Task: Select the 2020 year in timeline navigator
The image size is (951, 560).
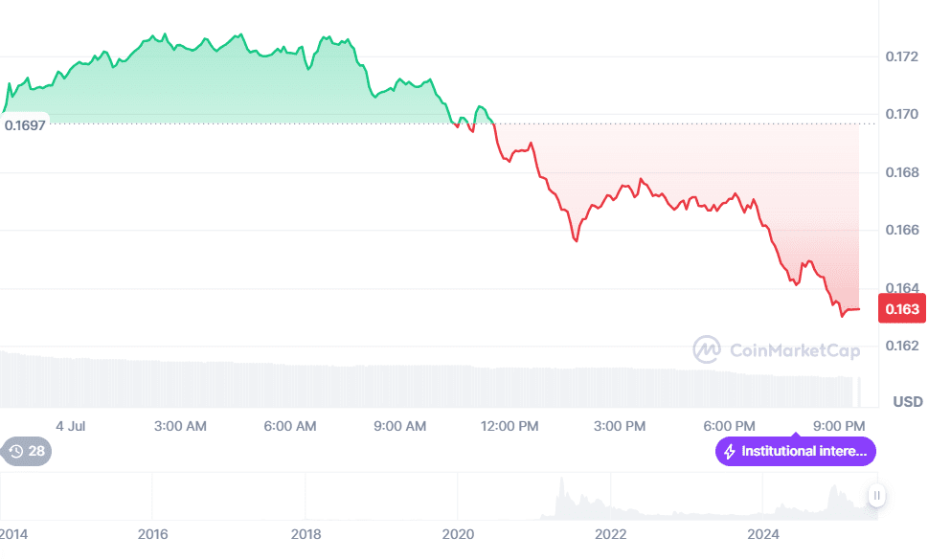Action: pyautogui.click(x=458, y=533)
